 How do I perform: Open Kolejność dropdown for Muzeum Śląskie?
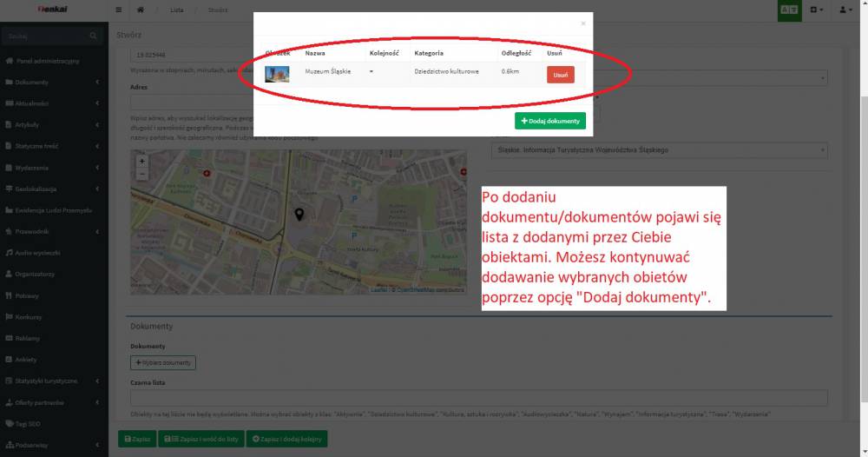pos(372,71)
